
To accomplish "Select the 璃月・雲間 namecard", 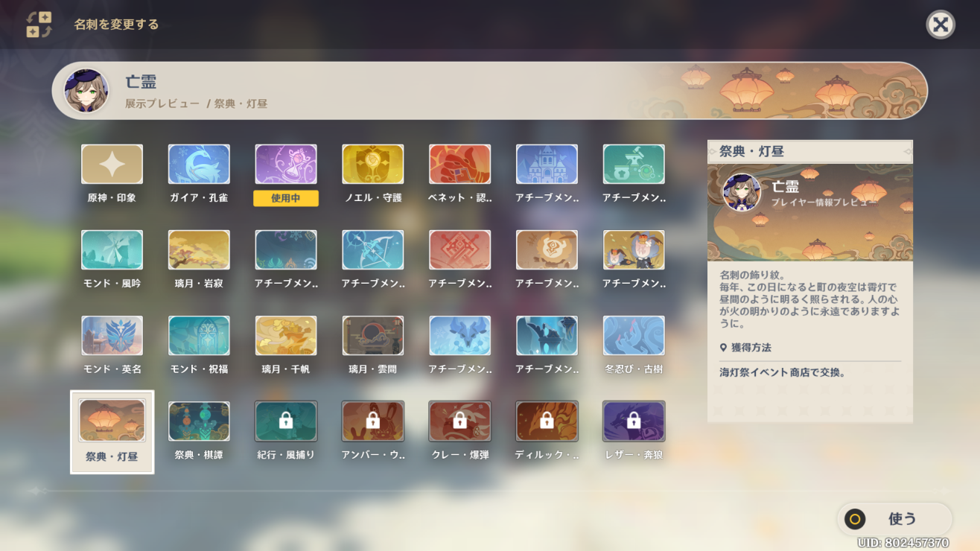I will 372,336.
